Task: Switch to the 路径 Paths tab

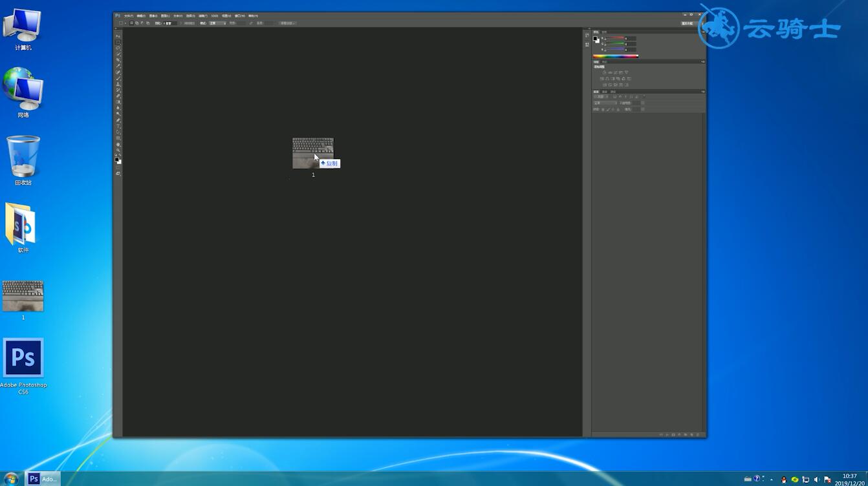Action: tap(613, 92)
